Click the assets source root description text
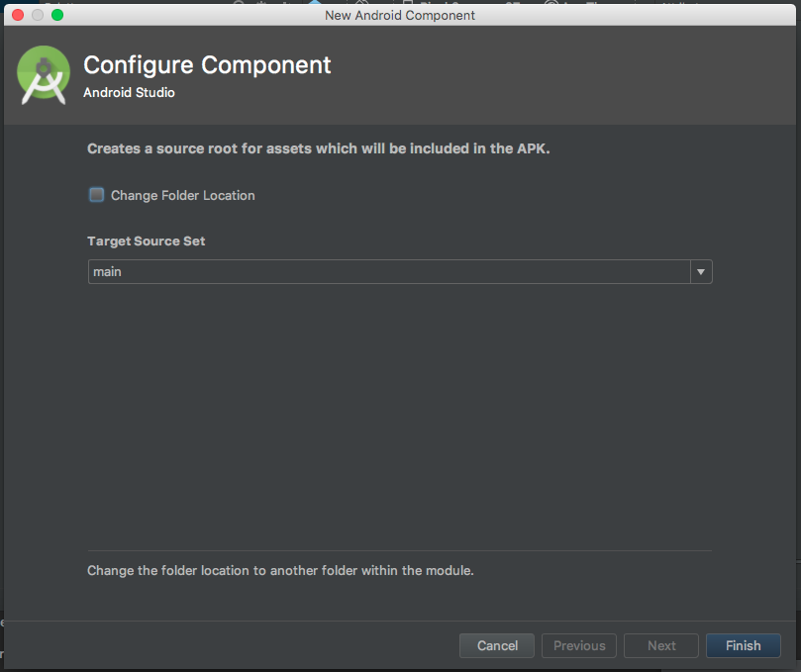 pyautogui.click(x=318, y=149)
